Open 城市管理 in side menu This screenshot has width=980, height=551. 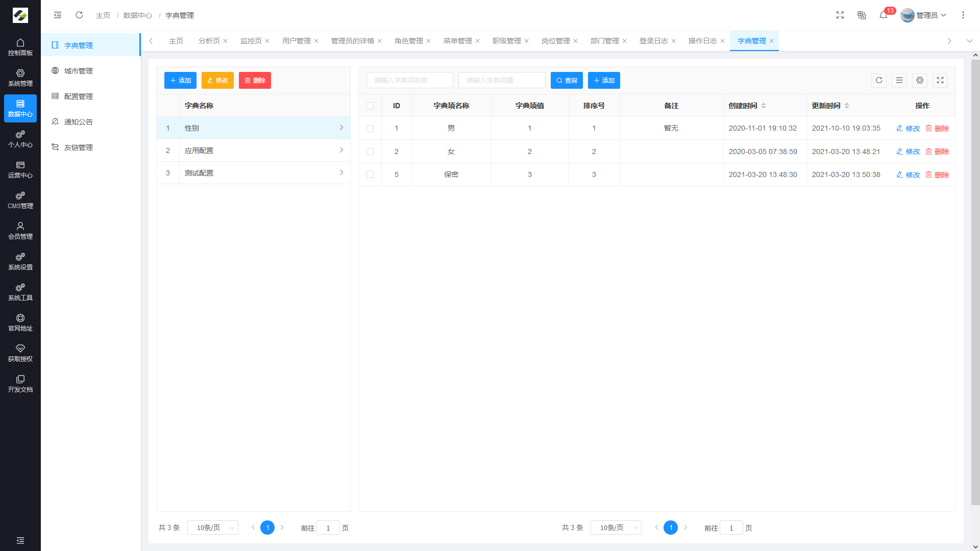coord(79,71)
